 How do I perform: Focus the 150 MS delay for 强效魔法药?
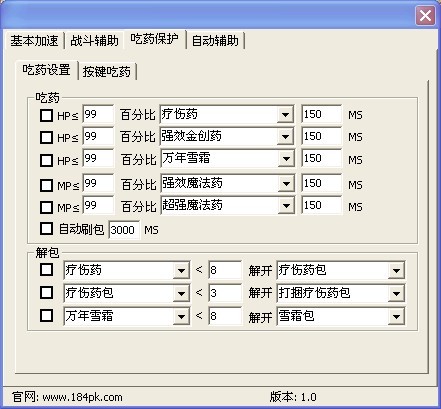[x=321, y=183]
